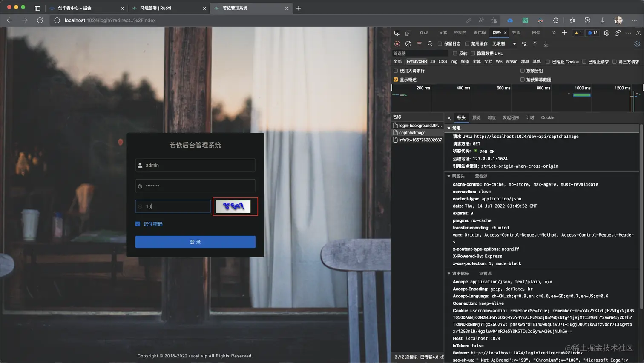Enable the 使用大请求行 checkbox
Screen dimensions: 644x363
pyautogui.click(x=396, y=71)
